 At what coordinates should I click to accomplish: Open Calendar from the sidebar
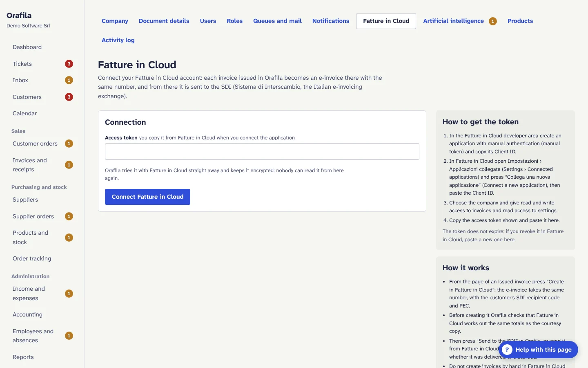pos(42,113)
